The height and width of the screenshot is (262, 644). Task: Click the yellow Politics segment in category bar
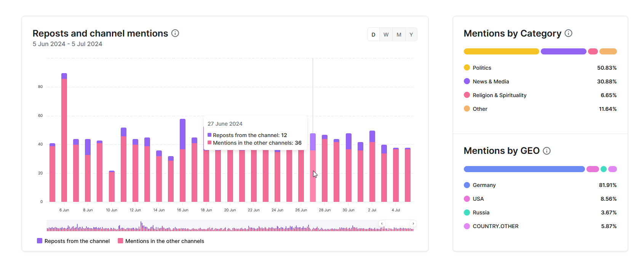(x=501, y=51)
